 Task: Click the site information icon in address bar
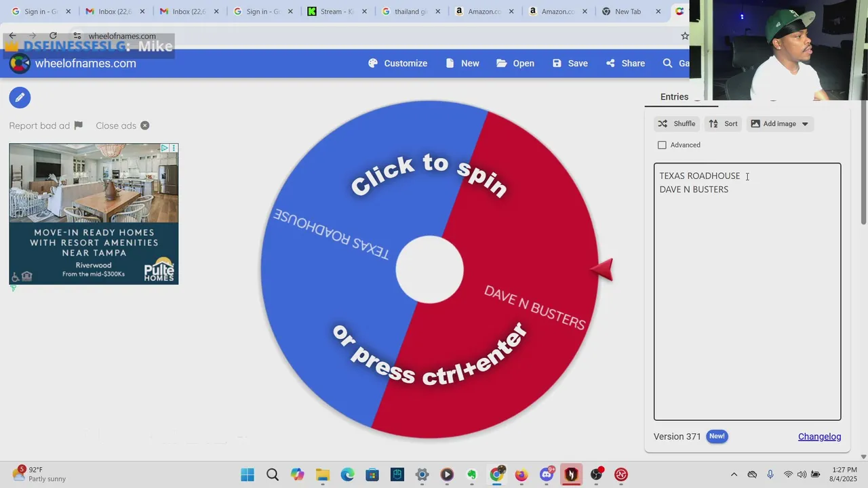pyautogui.click(x=77, y=36)
